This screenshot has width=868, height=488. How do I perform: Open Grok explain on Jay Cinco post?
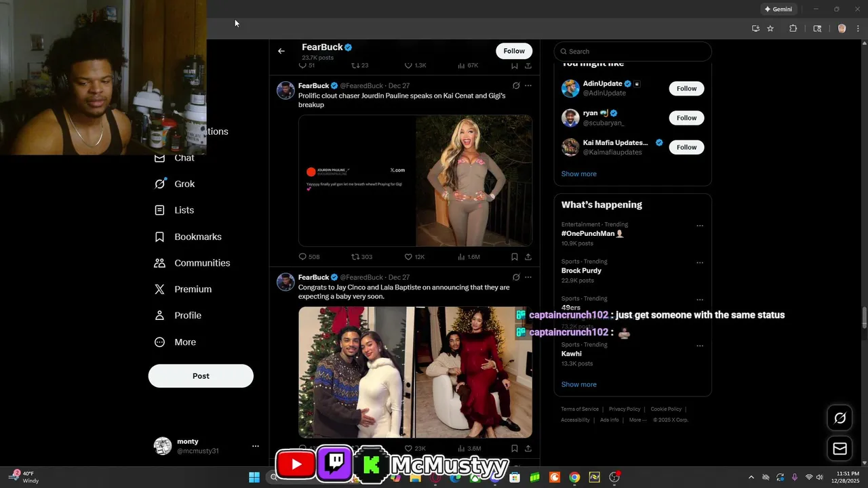coord(516,277)
